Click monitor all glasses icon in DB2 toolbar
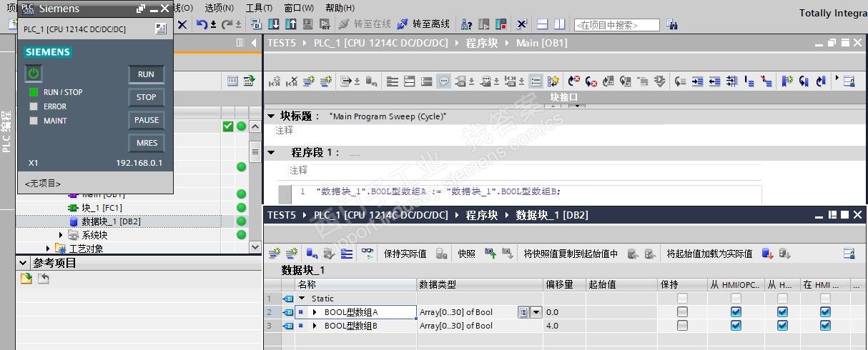Image resolution: width=868 pixels, height=350 pixels. pos(368,254)
